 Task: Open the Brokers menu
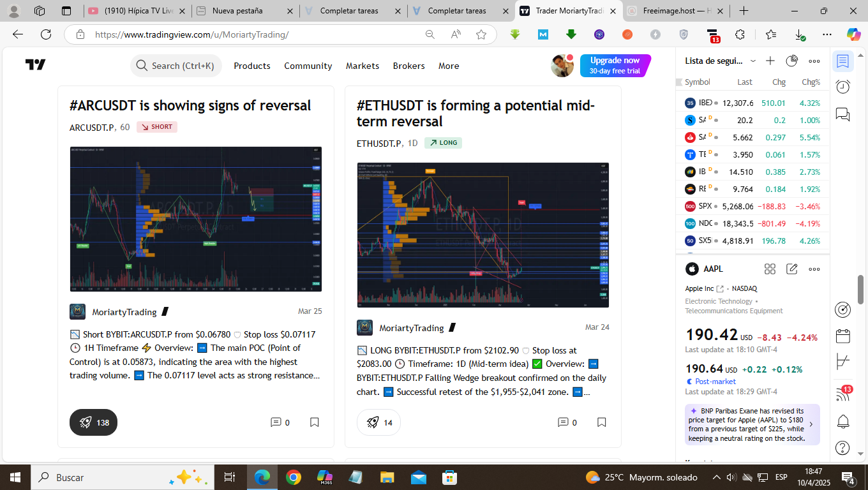[409, 66]
